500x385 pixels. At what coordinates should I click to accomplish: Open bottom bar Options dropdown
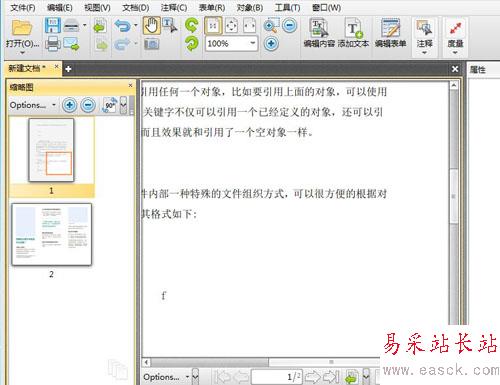[x=166, y=377]
